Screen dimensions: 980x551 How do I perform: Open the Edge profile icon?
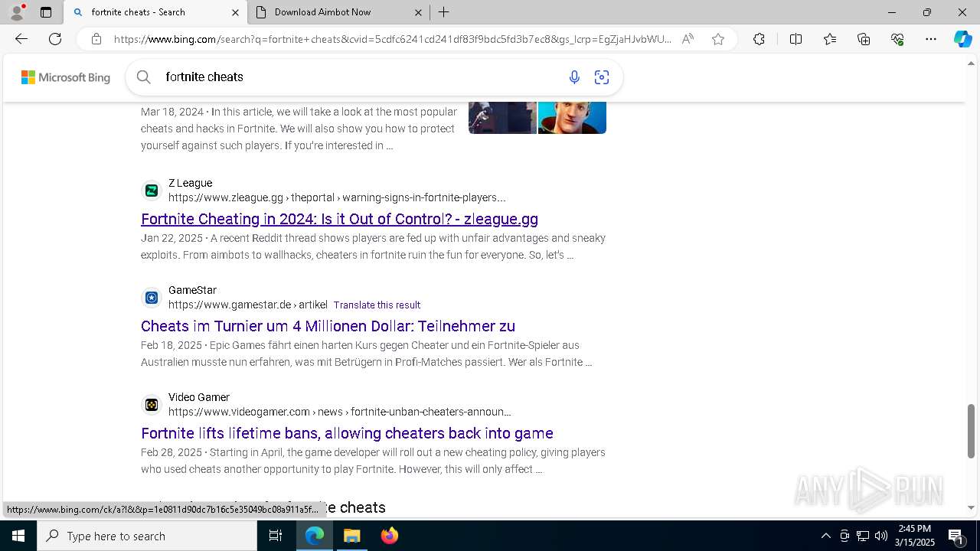coord(17,12)
